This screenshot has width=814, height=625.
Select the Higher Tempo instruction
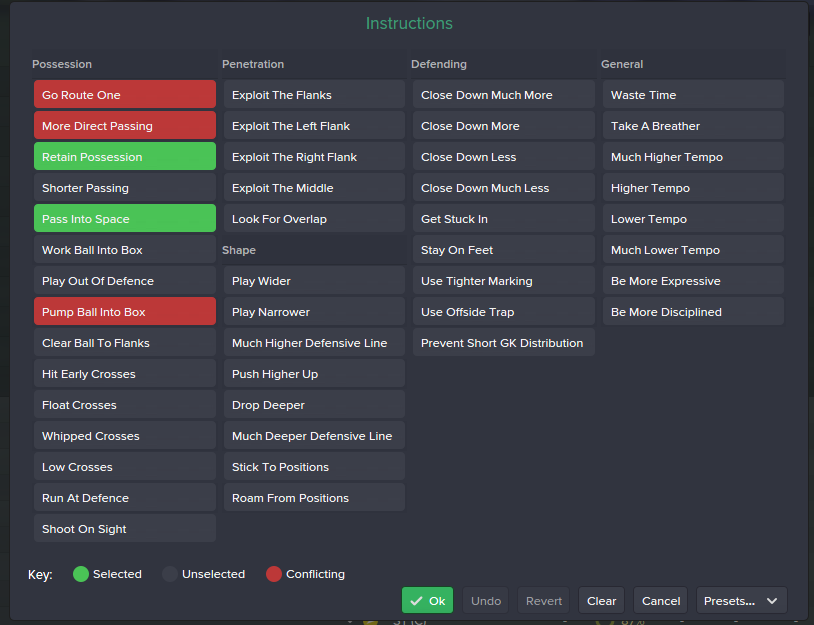click(693, 187)
